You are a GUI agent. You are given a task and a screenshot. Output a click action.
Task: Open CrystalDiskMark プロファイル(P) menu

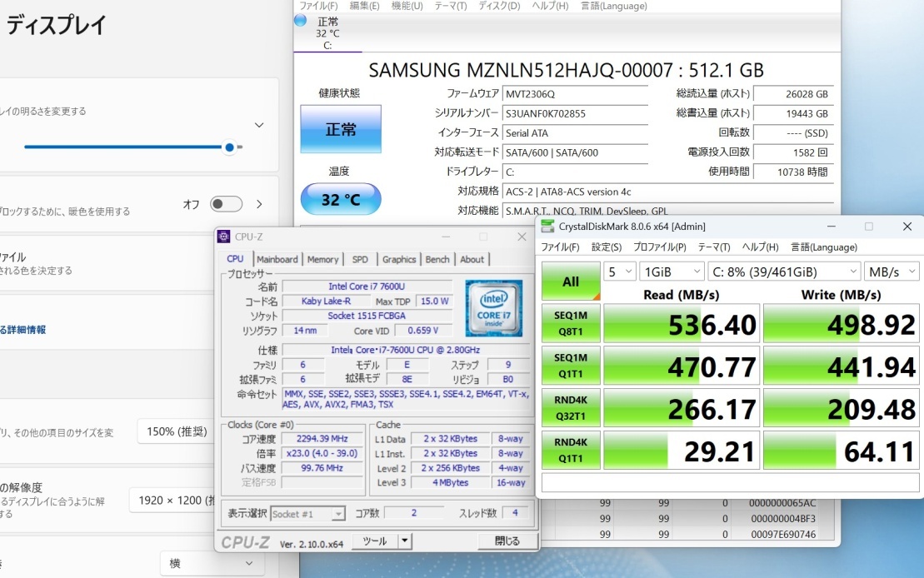click(659, 247)
